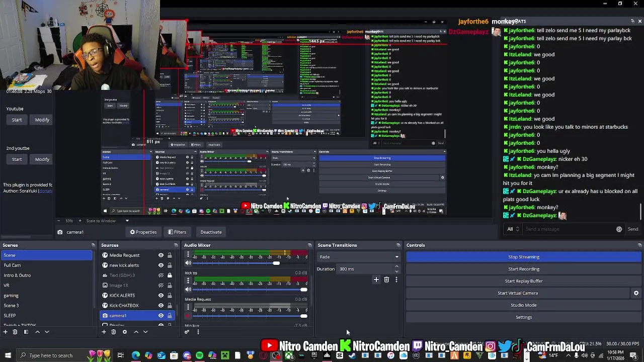Remove scene transition with trash icon
The height and width of the screenshot is (362, 644).
click(x=386, y=280)
